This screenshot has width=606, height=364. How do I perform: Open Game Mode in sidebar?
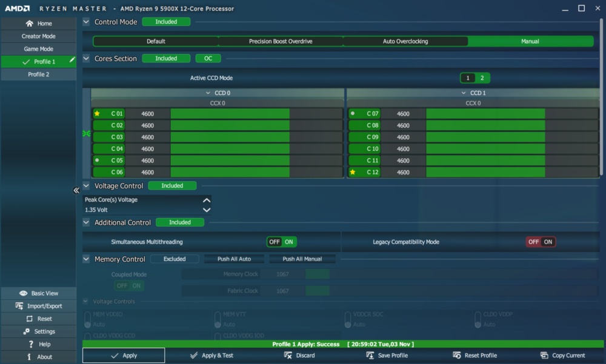[38, 49]
